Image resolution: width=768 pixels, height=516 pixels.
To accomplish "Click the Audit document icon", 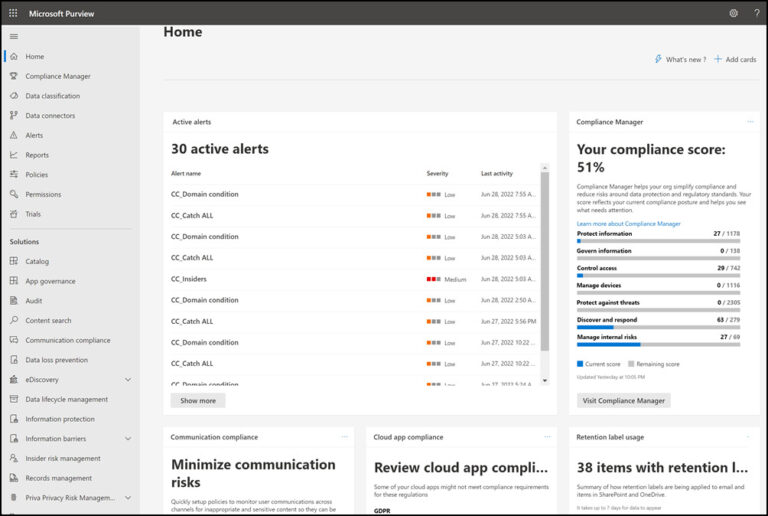I will [14, 301].
